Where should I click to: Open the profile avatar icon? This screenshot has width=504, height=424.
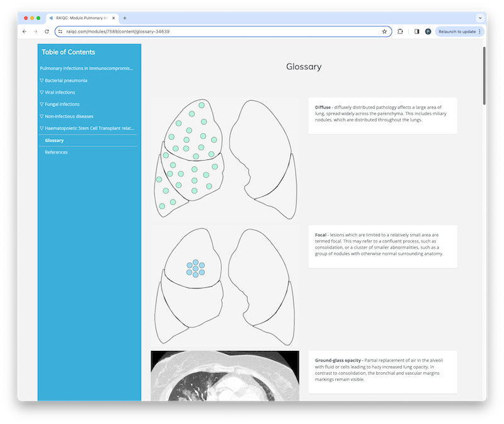428,32
